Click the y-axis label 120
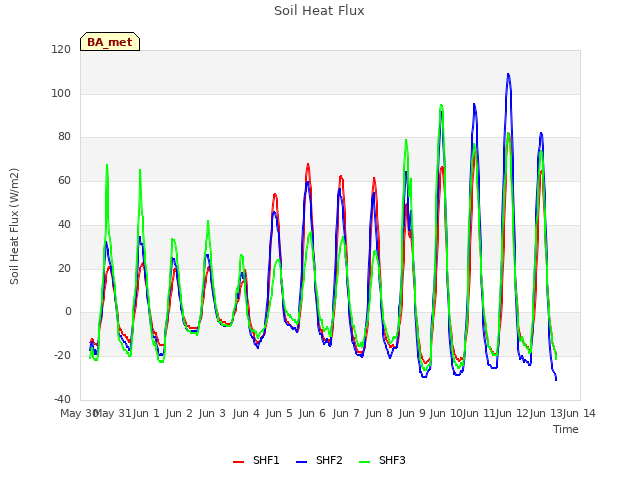The image size is (640, 480). 61,49
